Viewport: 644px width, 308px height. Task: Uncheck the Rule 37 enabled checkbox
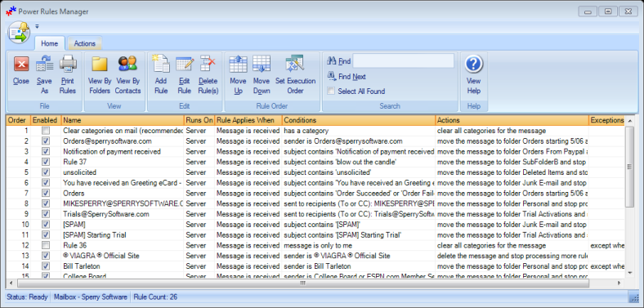(x=46, y=162)
